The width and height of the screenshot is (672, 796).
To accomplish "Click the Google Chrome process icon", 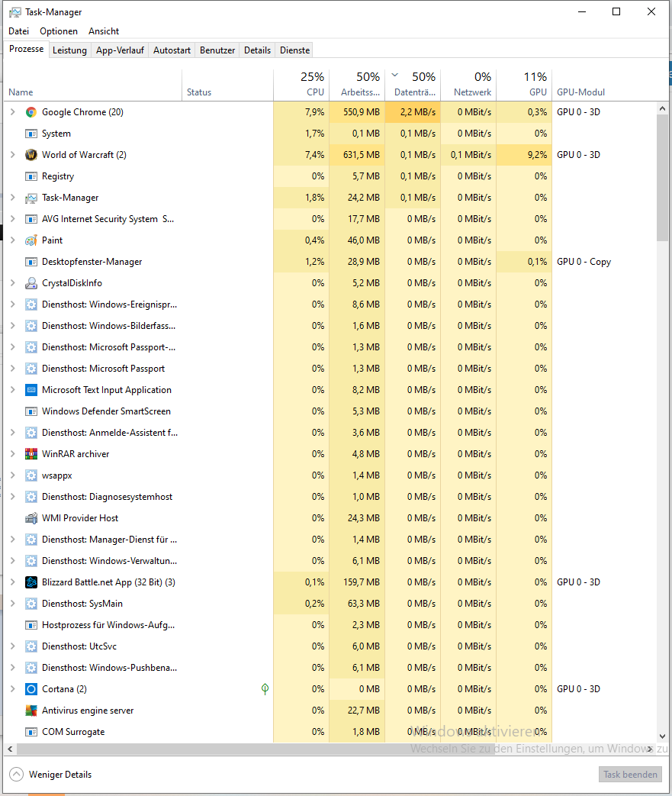I will point(31,112).
